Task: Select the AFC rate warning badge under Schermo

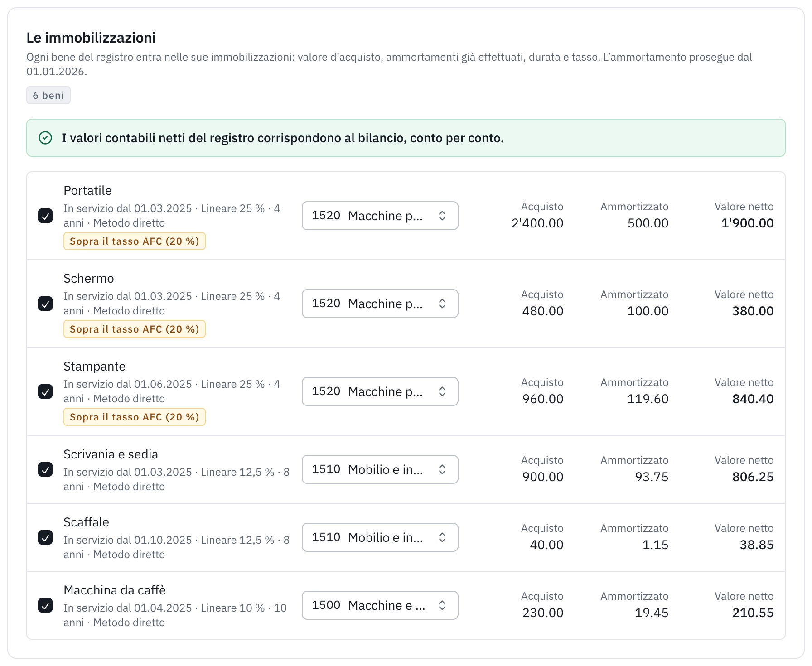Action: (135, 329)
